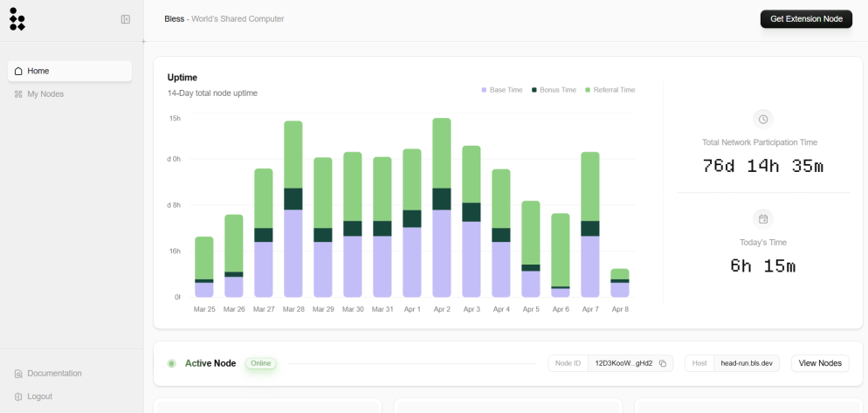Select Home in the sidebar
Image resolution: width=868 pixels, height=413 pixels.
tap(70, 71)
